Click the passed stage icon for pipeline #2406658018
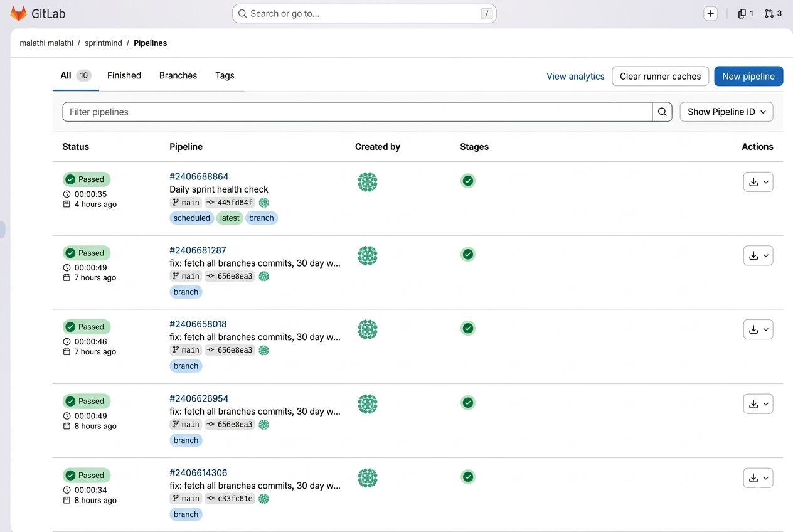Screen dimensions: 793x532 (467, 328)
